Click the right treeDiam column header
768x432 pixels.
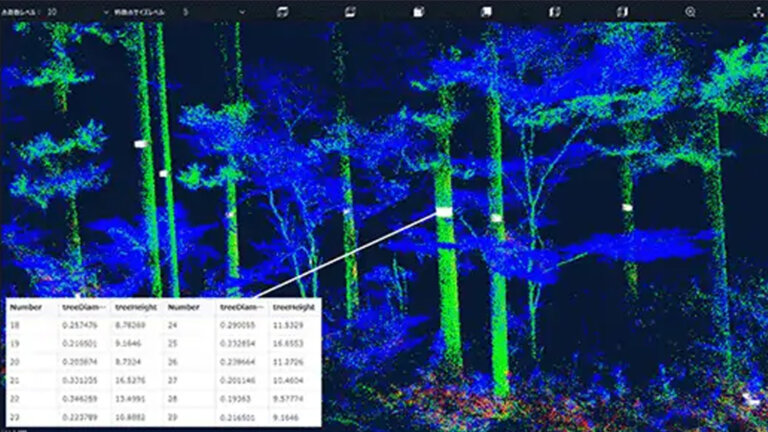[x=239, y=308]
